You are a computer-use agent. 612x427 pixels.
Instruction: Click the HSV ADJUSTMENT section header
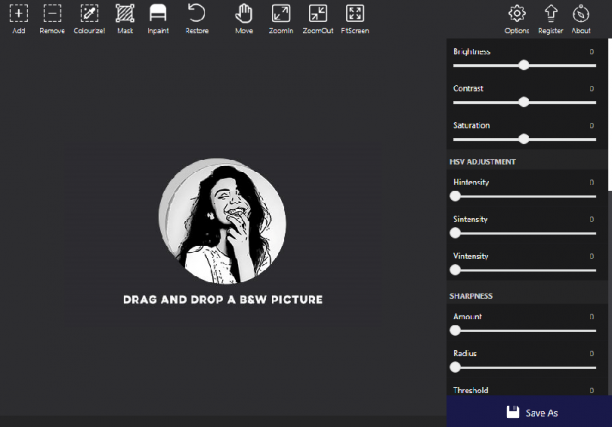[482, 162]
